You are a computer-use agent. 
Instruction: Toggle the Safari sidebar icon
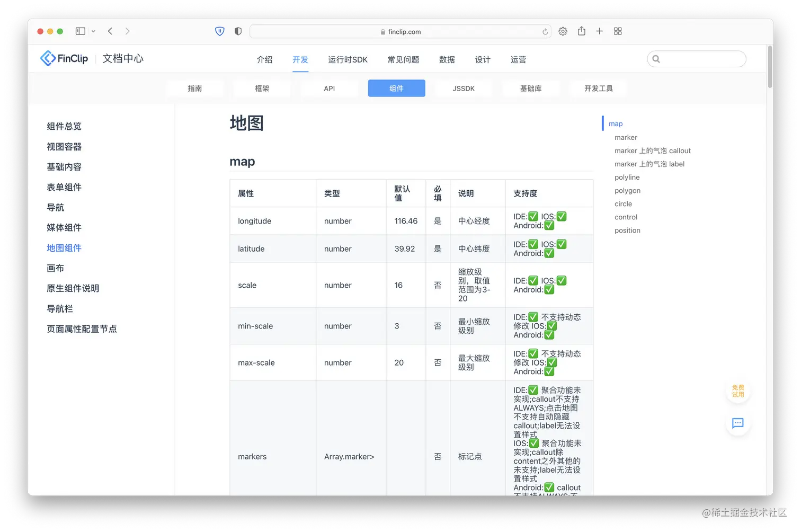pyautogui.click(x=81, y=31)
